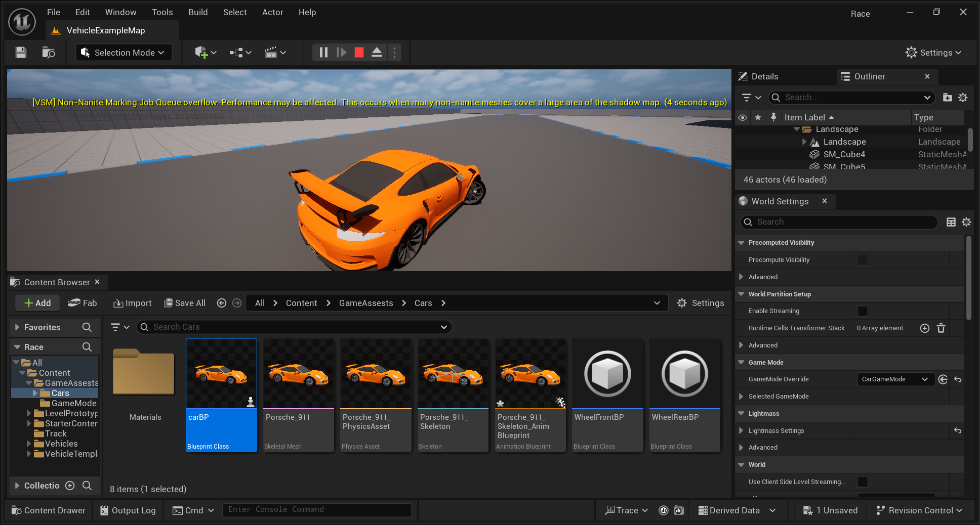980x525 pixels.
Task: Open the content path history dropdown arrow
Action: [657, 303]
